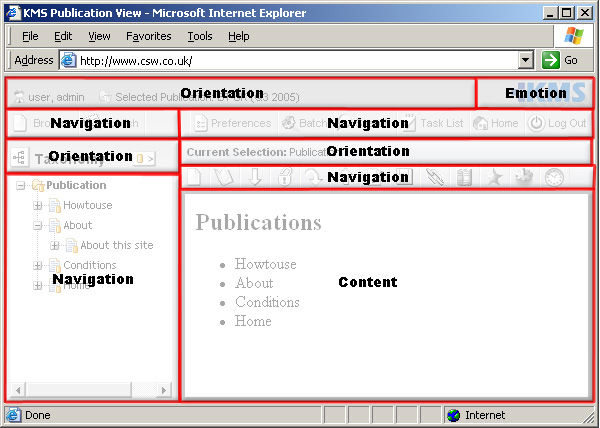Open the address bar dropdown arrow
Viewport: 600px width, 428px height.
pyautogui.click(x=526, y=60)
